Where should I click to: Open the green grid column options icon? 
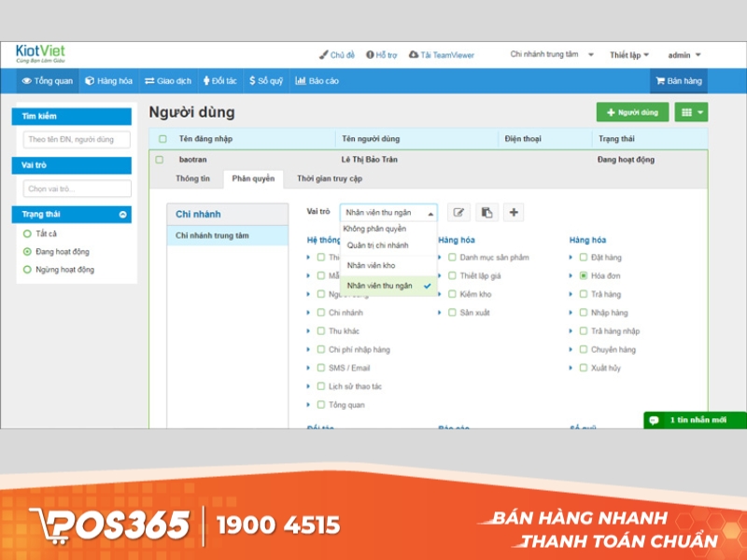coord(688,111)
